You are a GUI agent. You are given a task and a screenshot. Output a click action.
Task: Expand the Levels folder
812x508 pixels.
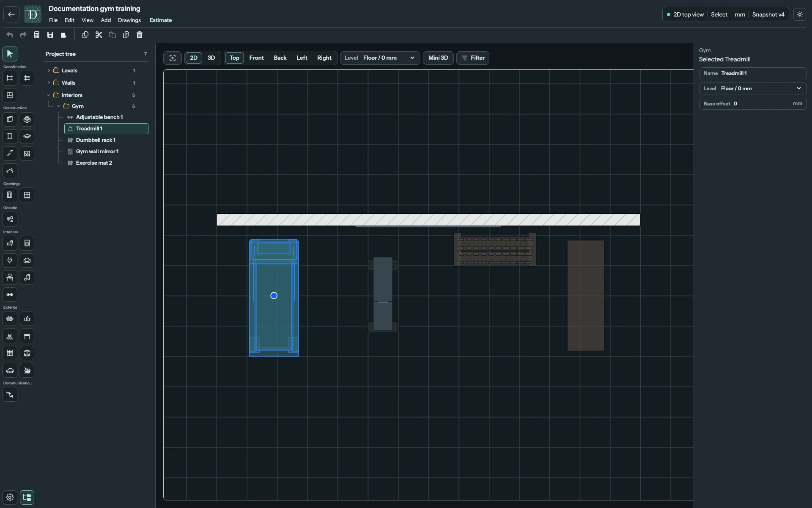pos(49,71)
